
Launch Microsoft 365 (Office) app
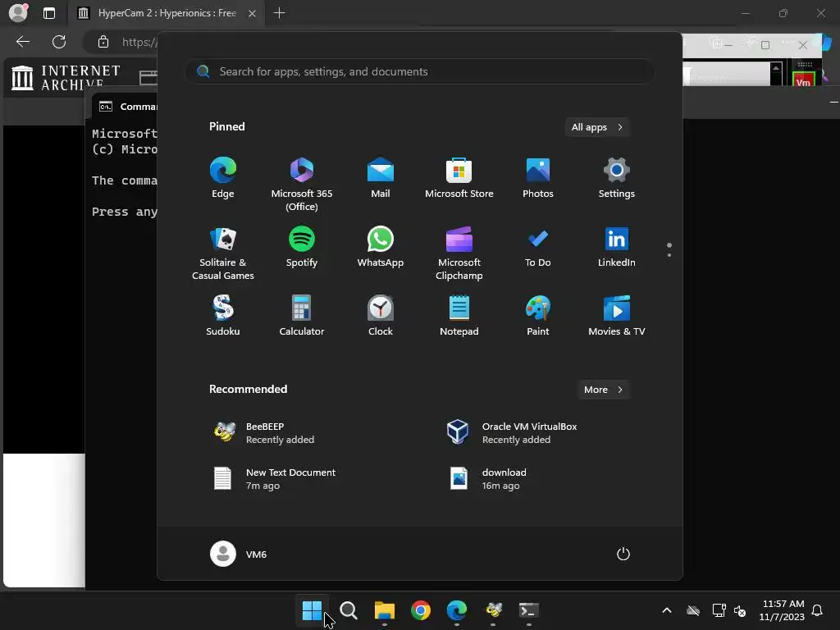pos(302,184)
